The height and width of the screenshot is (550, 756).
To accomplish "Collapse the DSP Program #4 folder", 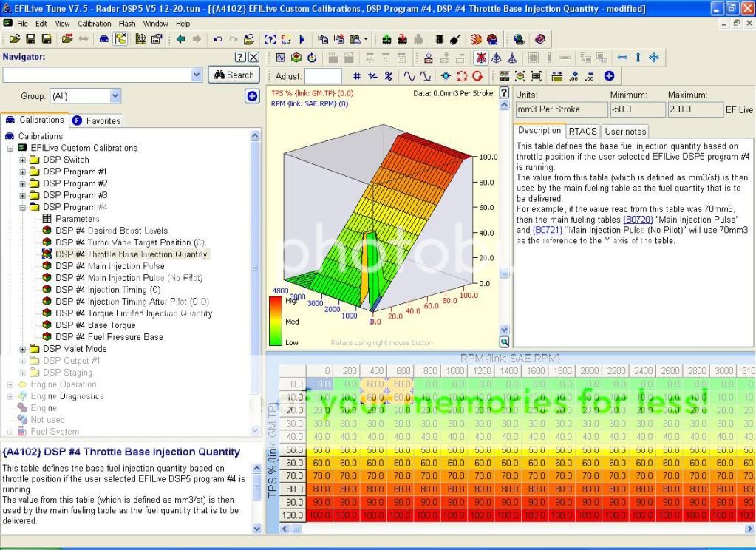I will [x=23, y=207].
